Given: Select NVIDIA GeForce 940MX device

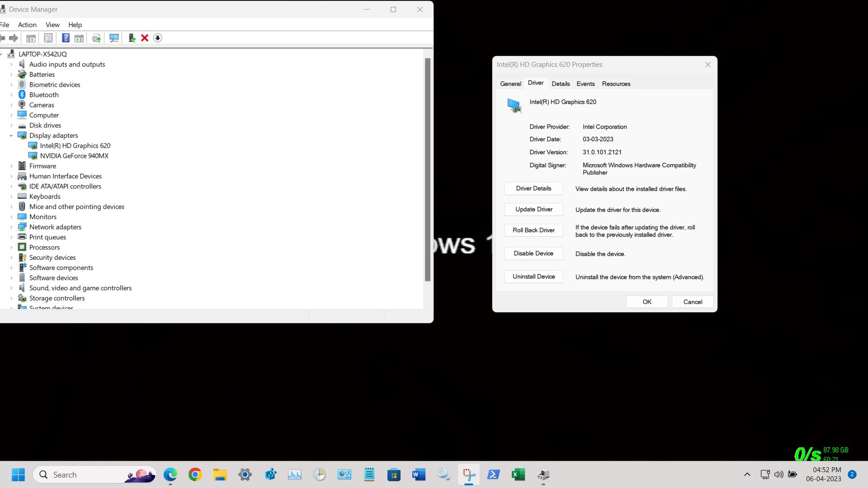Looking at the screenshot, I should point(74,156).
